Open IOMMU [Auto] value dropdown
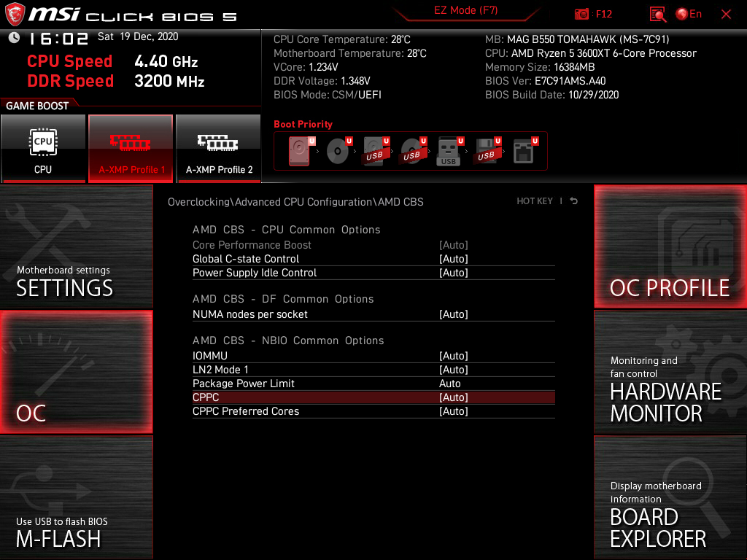The height and width of the screenshot is (560, 747). click(454, 356)
